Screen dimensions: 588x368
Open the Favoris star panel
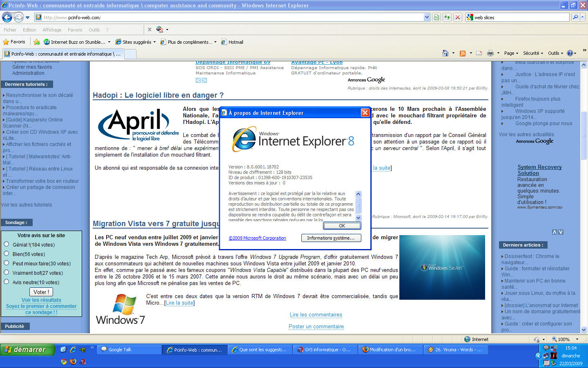point(14,42)
